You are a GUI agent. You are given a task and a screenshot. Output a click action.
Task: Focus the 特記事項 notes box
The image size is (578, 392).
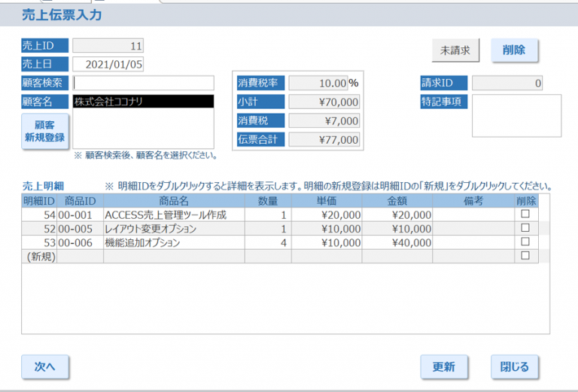pyautogui.click(x=516, y=116)
